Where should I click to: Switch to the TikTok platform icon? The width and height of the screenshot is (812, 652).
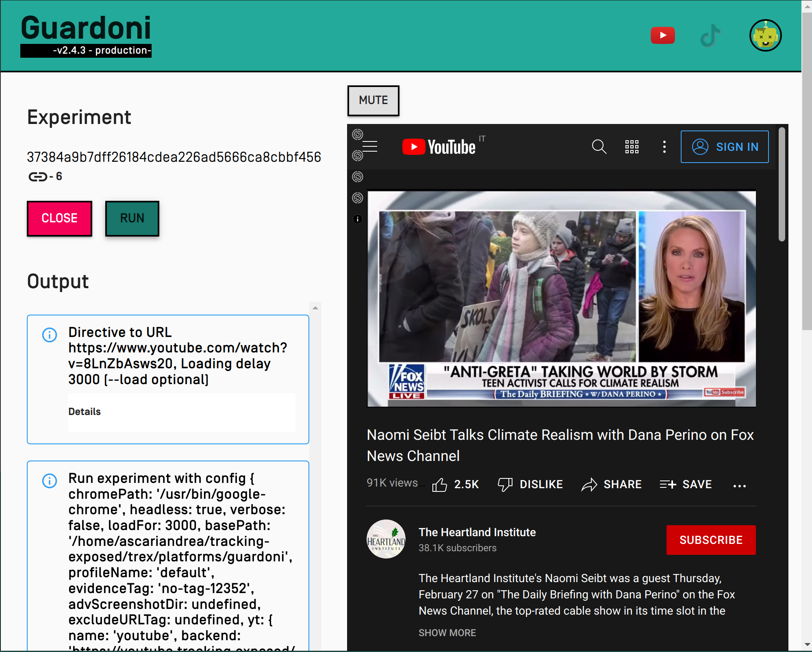point(710,36)
